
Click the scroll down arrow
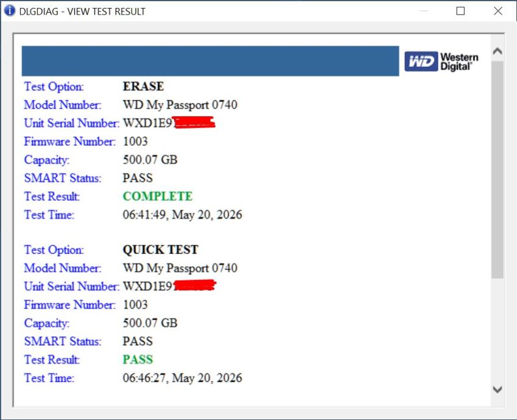click(x=498, y=390)
